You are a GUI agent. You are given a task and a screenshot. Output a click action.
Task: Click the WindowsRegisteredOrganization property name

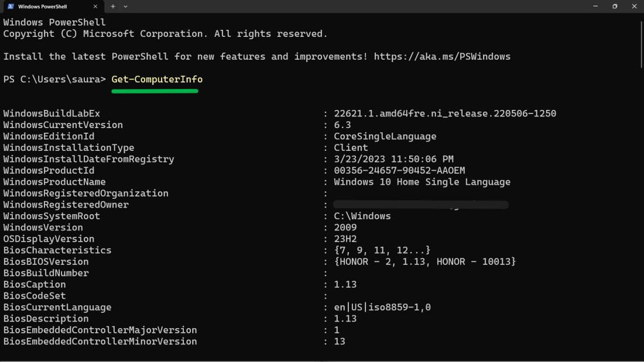pos(86,194)
